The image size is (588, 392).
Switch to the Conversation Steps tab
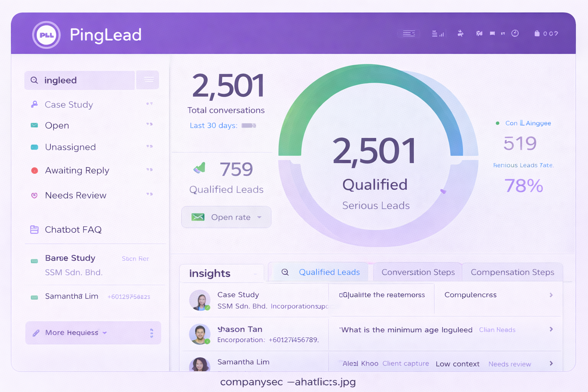(418, 272)
